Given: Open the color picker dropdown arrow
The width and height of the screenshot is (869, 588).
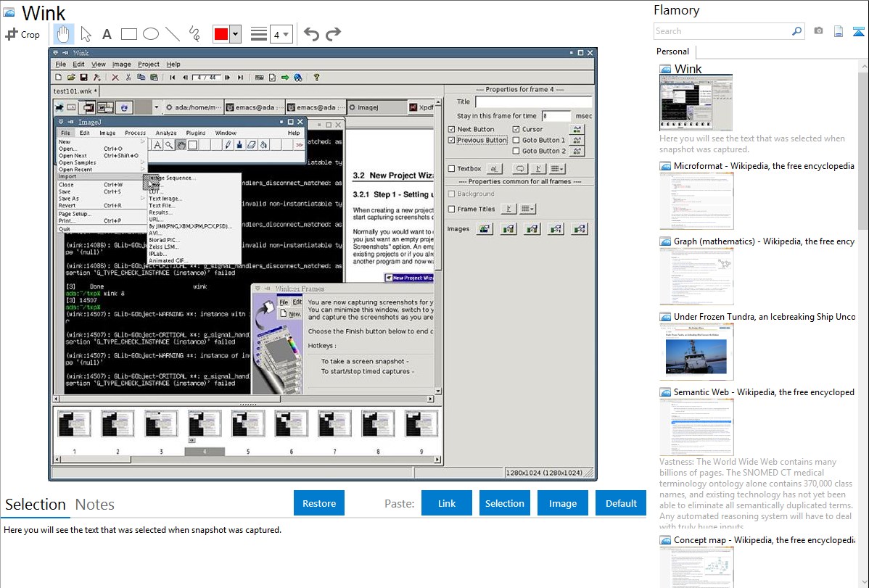Looking at the screenshot, I should click(235, 34).
